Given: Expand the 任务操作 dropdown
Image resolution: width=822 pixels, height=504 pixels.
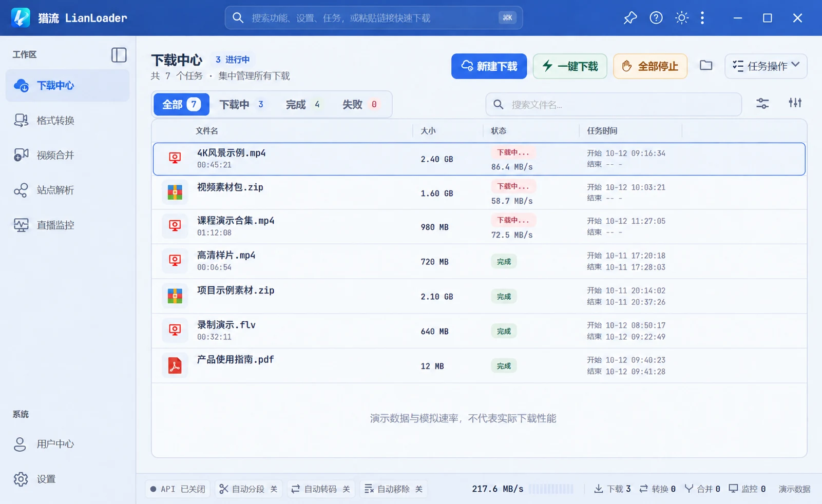Looking at the screenshot, I should [x=766, y=66].
